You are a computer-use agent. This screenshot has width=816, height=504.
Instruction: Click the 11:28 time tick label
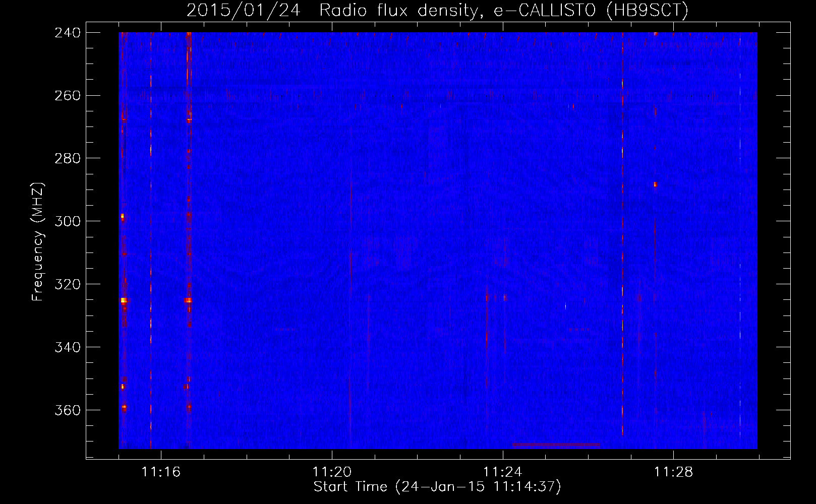click(x=674, y=472)
